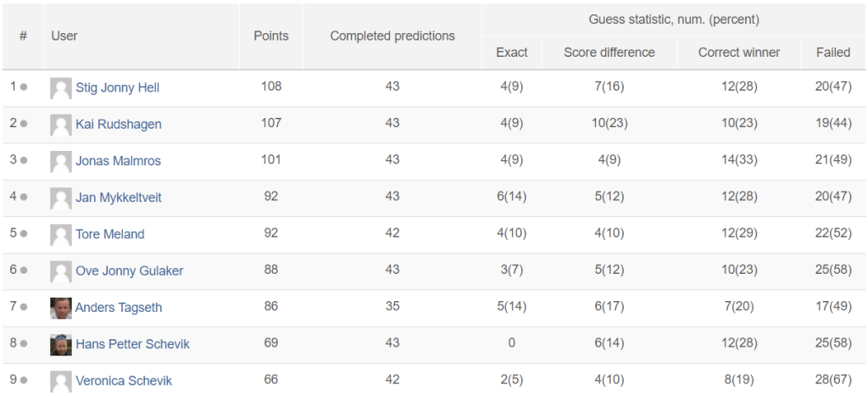This screenshot has height=396, width=868.
Task: Open Tore Meland's user profile
Action: click(x=110, y=234)
